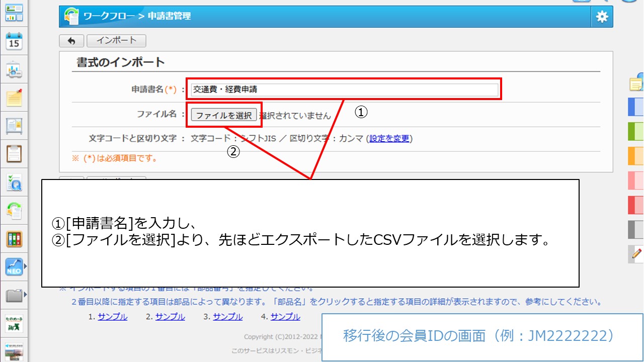Open the calendar icon showing 15
This screenshot has height=362, width=644.
pos(14,41)
